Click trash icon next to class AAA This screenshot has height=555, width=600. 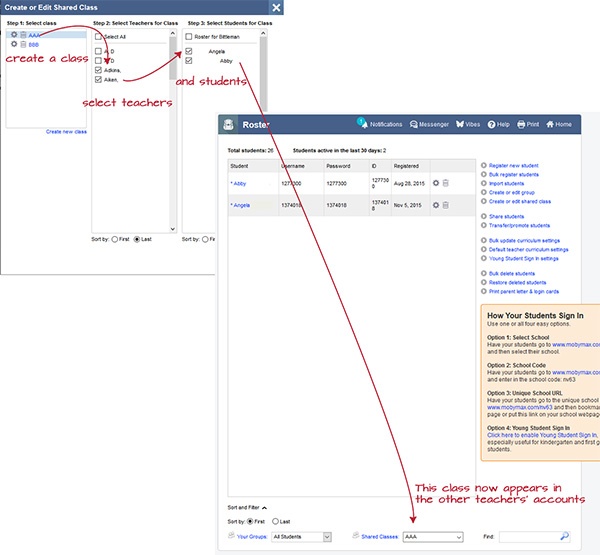pyautogui.click(x=23, y=35)
